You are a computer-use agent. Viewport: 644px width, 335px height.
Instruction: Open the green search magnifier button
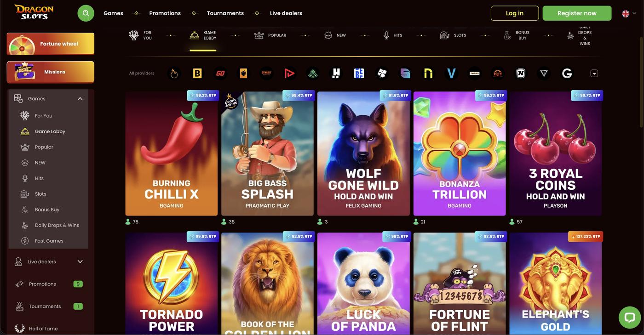86,13
